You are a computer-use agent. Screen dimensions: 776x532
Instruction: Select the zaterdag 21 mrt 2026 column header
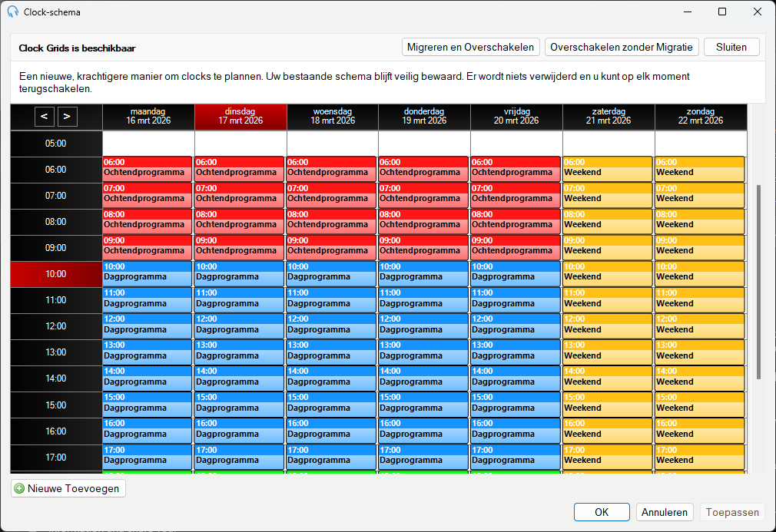(x=609, y=117)
